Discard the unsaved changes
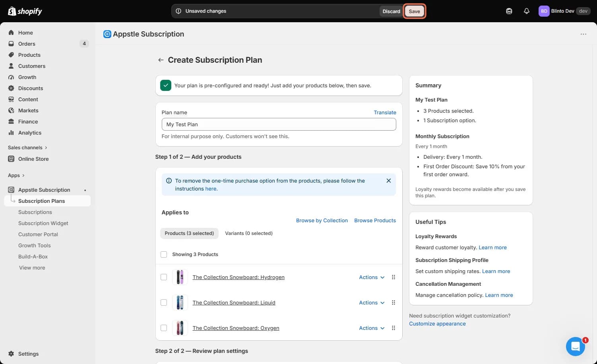This screenshot has height=364, width=597. [391, 11]
